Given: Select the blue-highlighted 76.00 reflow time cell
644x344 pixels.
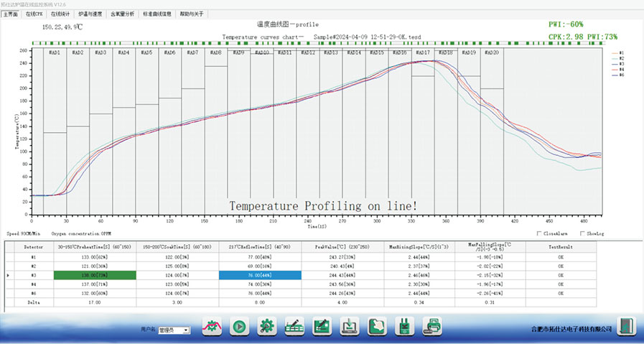Looking at the screenshot, I should [x=260, y=274].
